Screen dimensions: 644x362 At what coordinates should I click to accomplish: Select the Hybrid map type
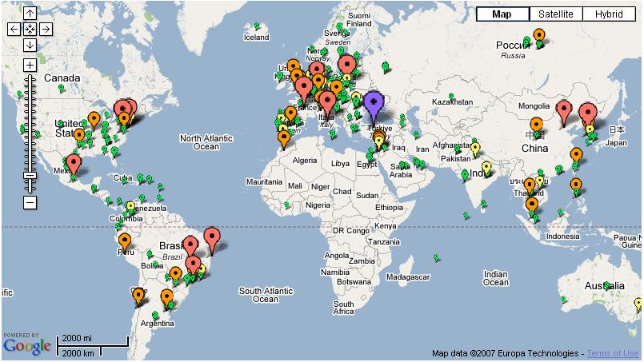pyautogui.click(x=609, y=14)
